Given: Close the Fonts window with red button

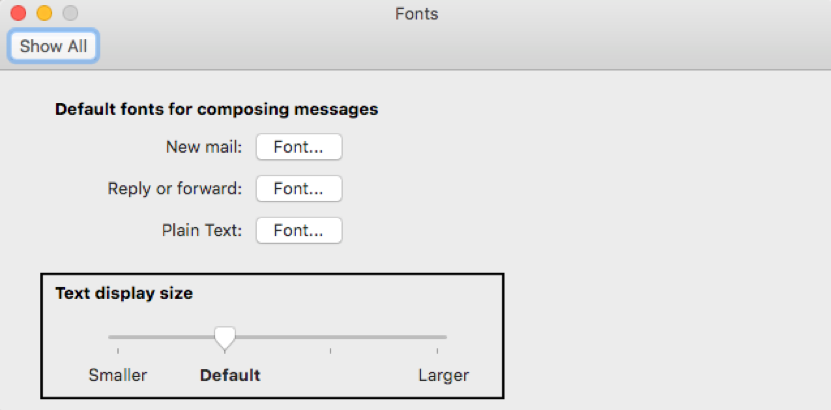Looking at the screenshot, I should click(19, 13).
